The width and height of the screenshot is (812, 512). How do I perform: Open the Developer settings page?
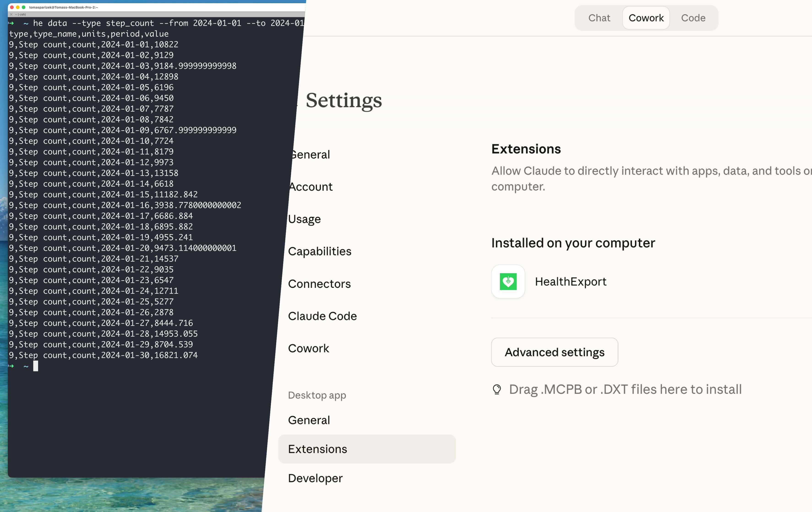click(x=315, y=478)
